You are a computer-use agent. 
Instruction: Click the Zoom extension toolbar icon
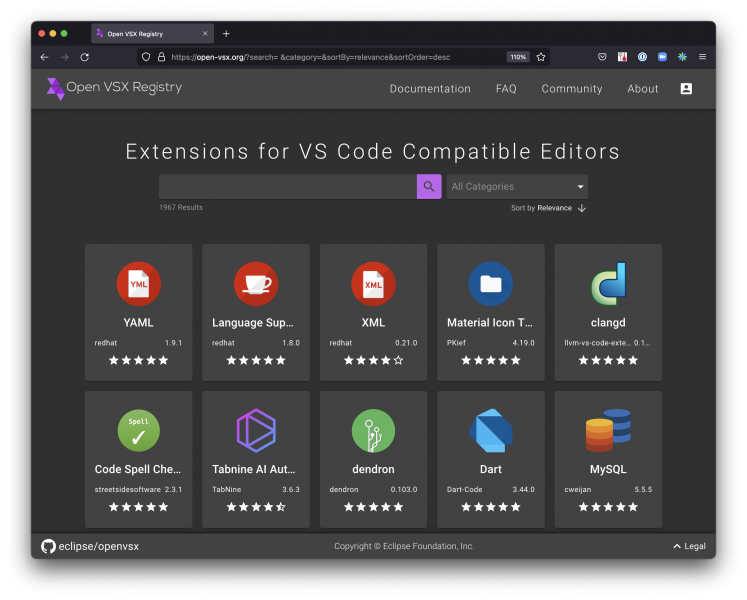pos(662,57)
